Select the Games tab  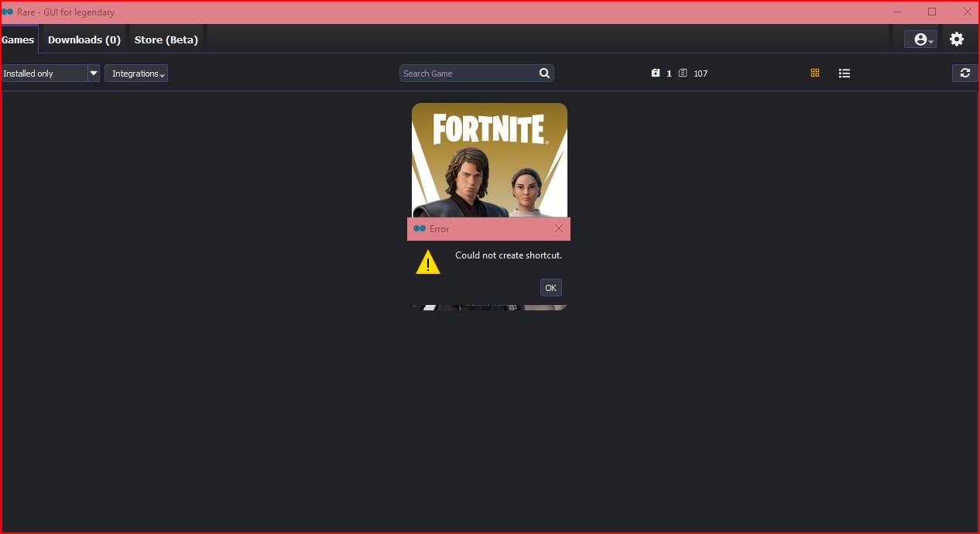tap(17, 39)
